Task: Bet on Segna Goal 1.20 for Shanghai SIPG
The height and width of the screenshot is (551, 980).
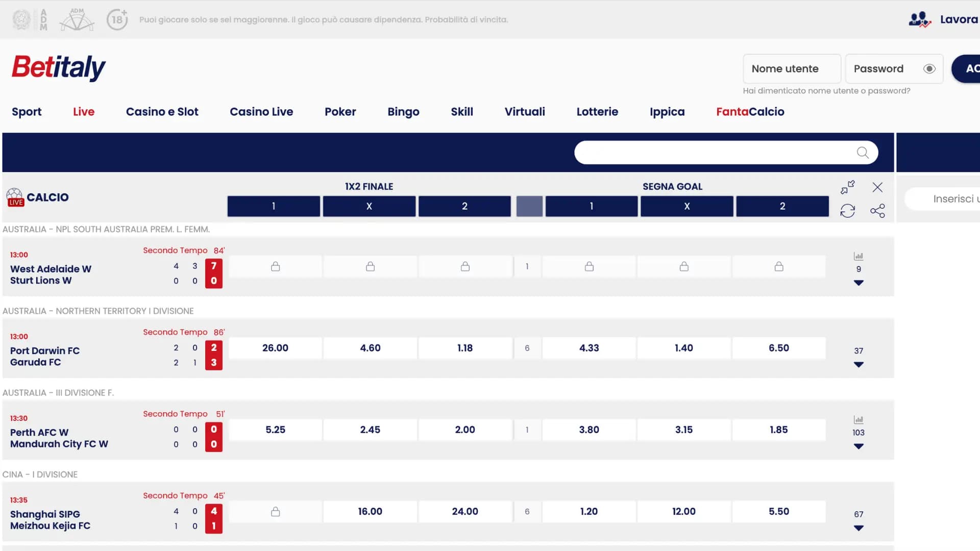Action: point(589,511)
